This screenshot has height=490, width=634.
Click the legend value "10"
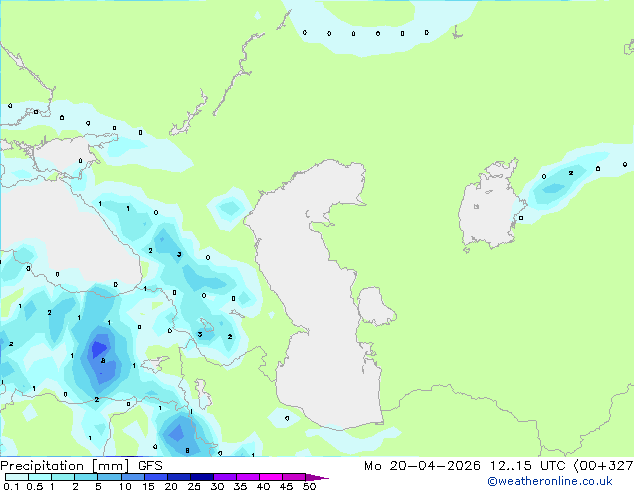(x=125, y=486)
